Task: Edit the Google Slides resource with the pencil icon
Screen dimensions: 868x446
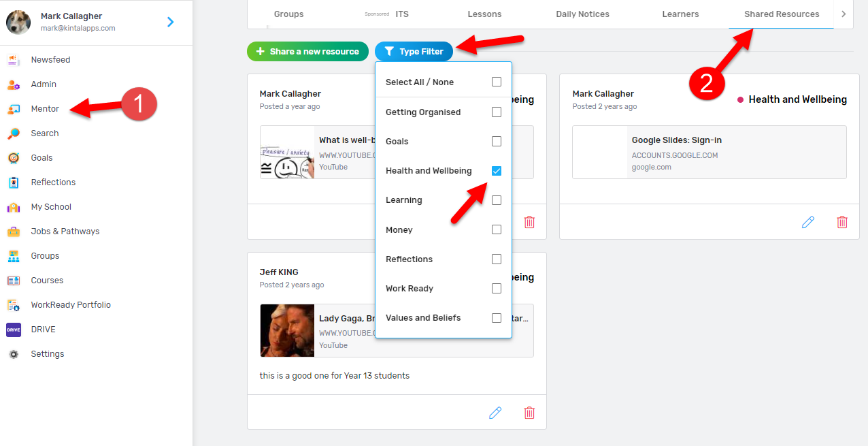Action: (808, 222)
